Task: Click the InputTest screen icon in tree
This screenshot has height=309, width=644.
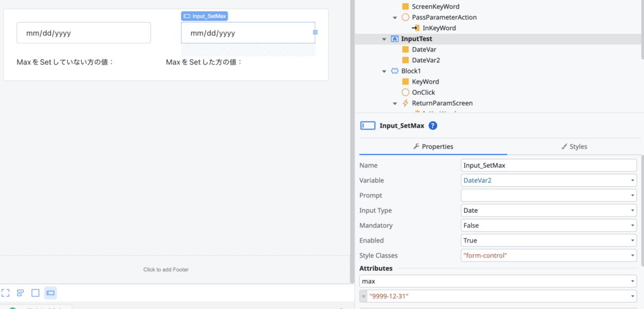Action: [394, 39]
